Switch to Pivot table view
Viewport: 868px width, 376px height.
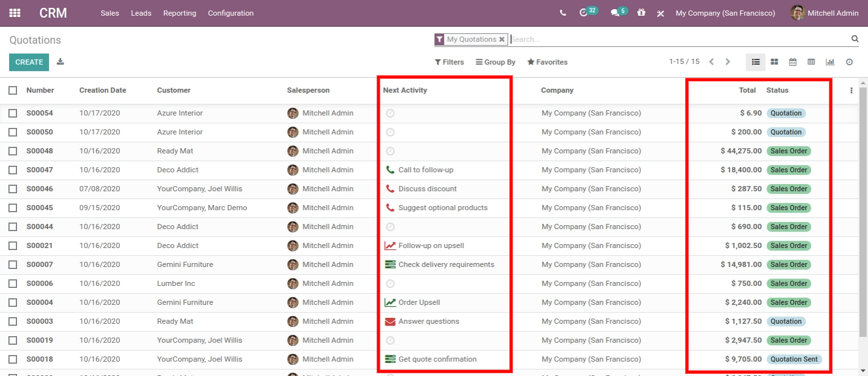(x=811, y=62)
